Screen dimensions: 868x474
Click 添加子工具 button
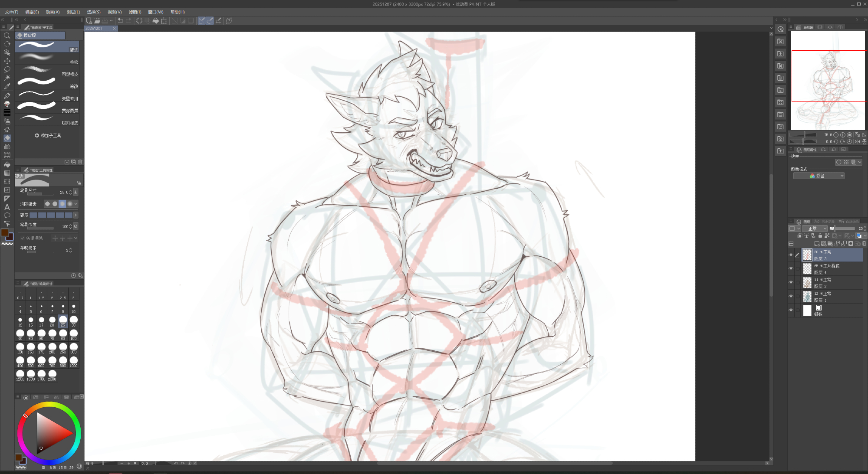48,136
